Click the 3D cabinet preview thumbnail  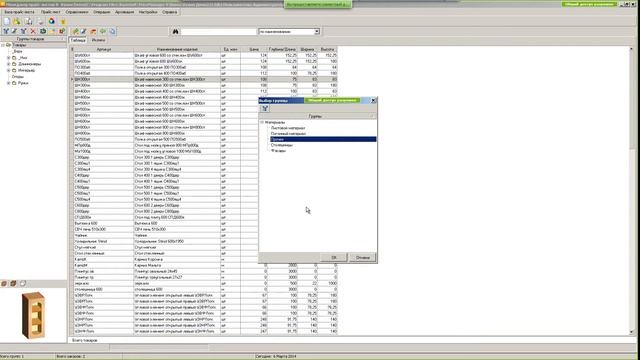pyautogui.click(x=33, y=316)
